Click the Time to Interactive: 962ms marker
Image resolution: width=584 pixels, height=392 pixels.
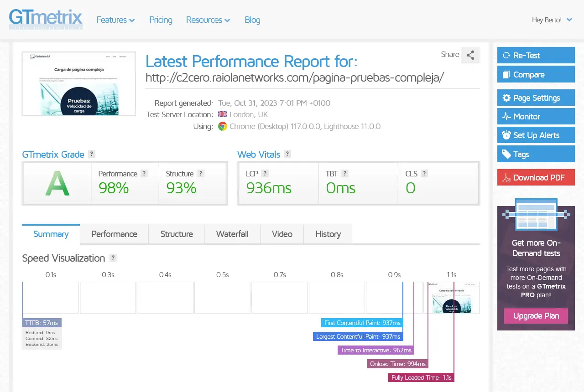(x=376, y=350)
